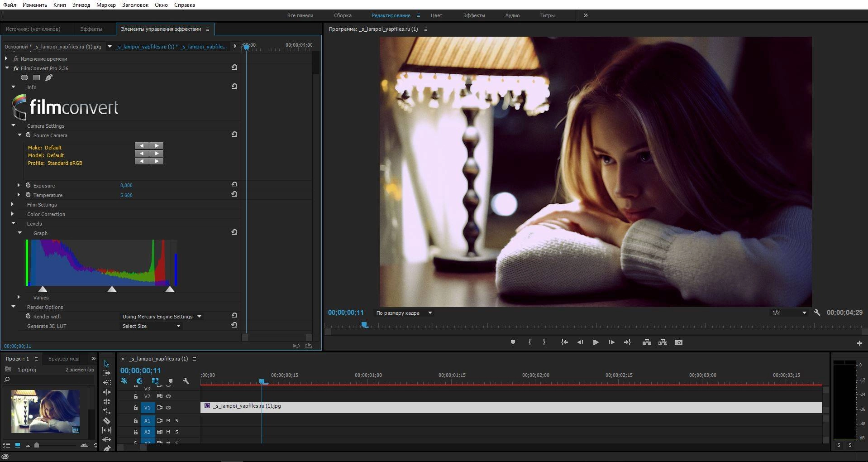Solo audio track A1
This screenshot has height=462, width=868.
[176, 420]
